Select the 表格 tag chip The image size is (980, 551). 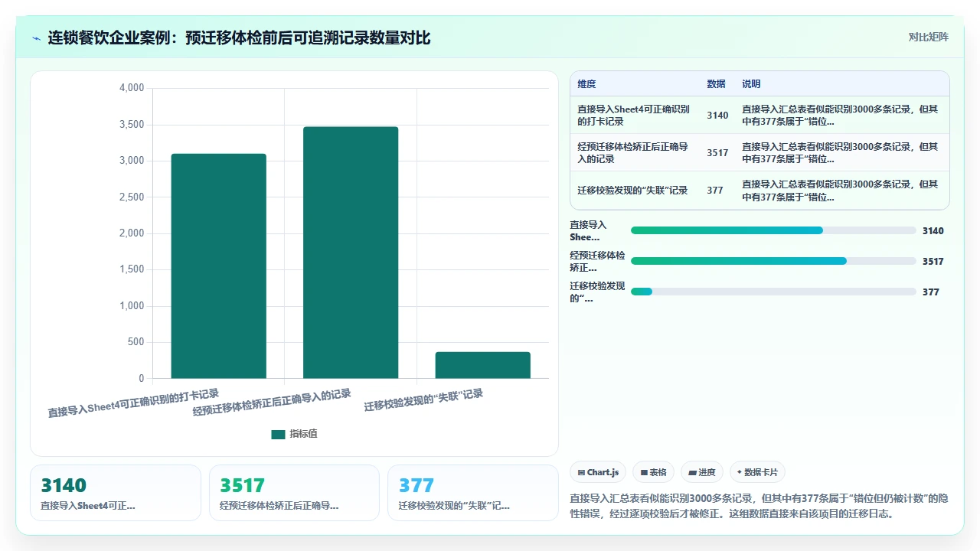pyautogui.click(x=653, y=472)
